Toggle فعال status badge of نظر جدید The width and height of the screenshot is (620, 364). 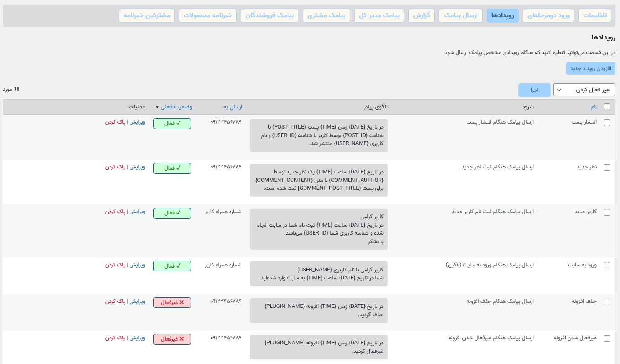172,168
